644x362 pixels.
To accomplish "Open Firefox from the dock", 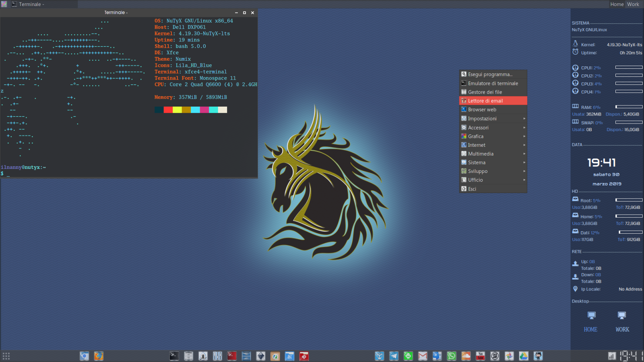I will click(x=98, y=356).
